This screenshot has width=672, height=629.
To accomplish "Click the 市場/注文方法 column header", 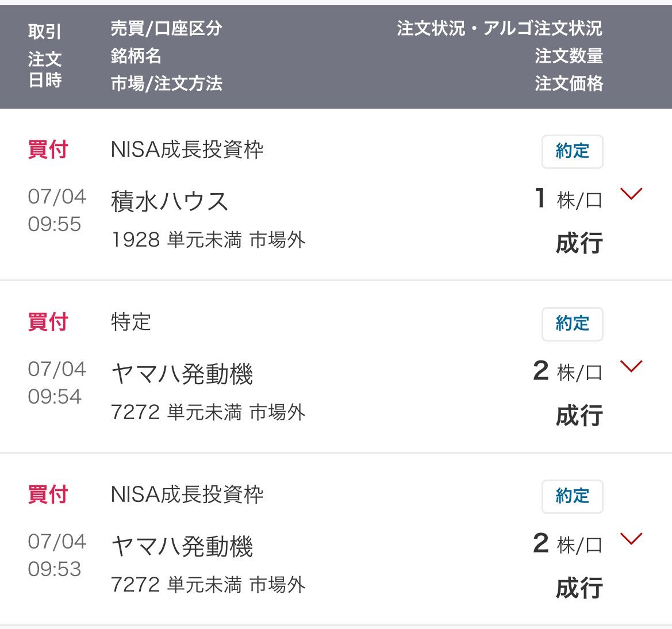I will click(x=166, y=83).
